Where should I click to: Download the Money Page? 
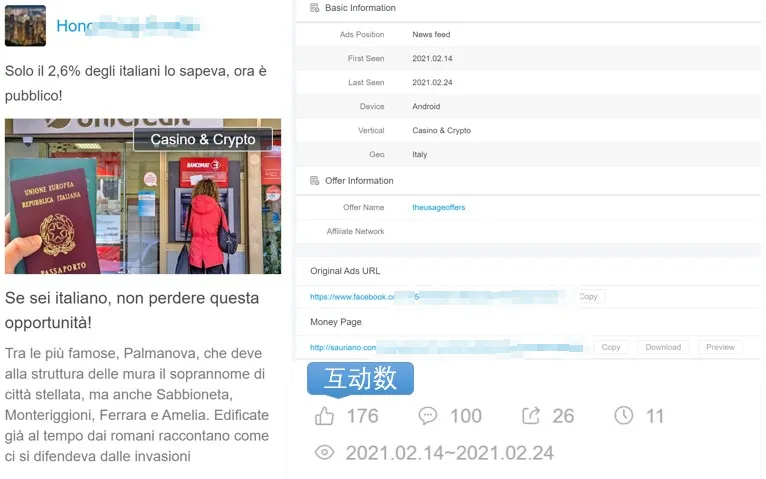click(663, 347)
